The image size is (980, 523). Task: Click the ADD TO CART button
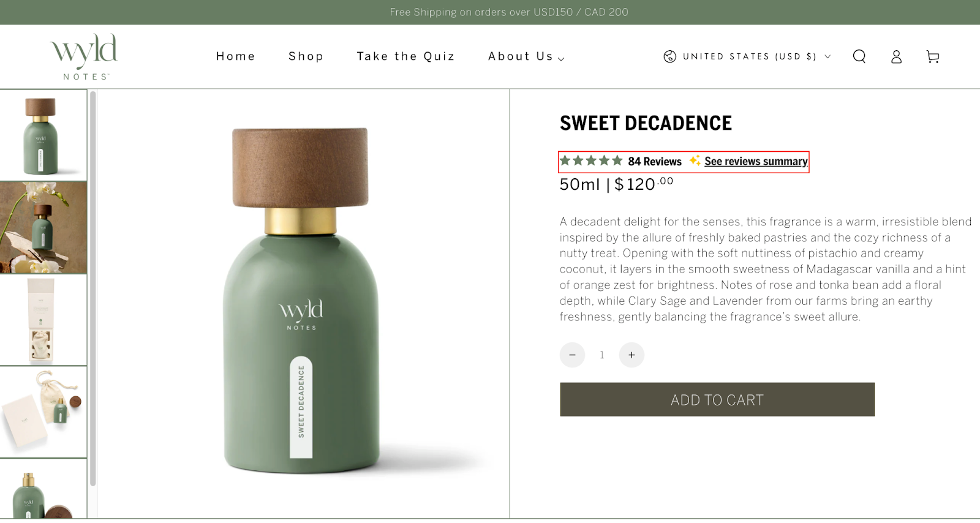coord(717,399)
